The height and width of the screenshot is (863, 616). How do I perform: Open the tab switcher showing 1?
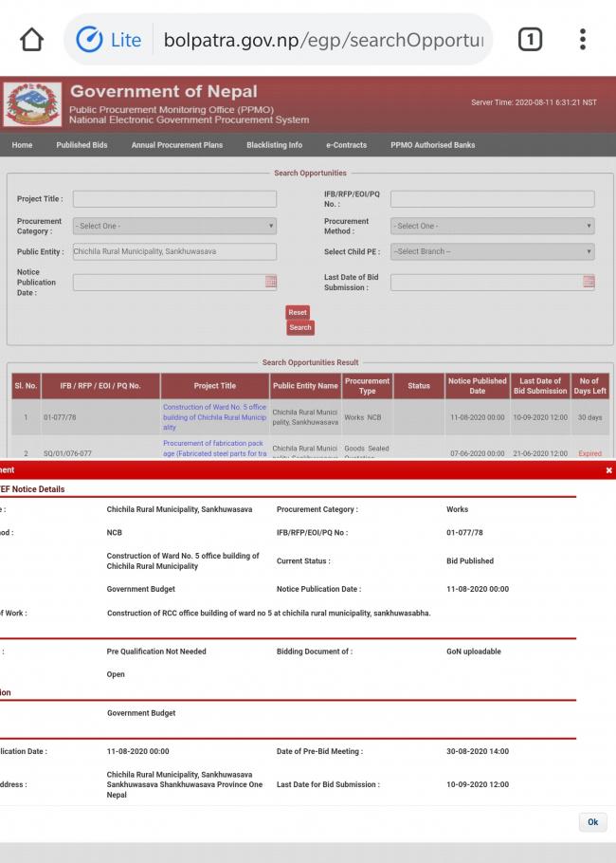pos(530,40)
